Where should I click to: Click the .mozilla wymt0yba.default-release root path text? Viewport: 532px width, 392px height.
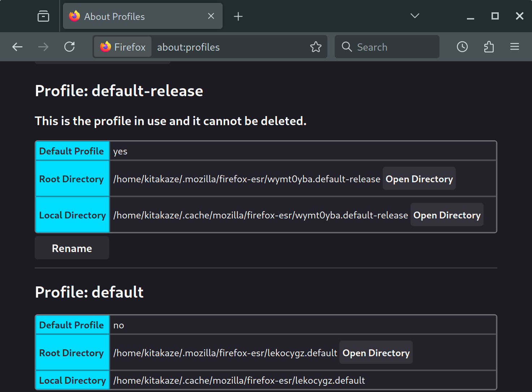[x=247, y=179]
